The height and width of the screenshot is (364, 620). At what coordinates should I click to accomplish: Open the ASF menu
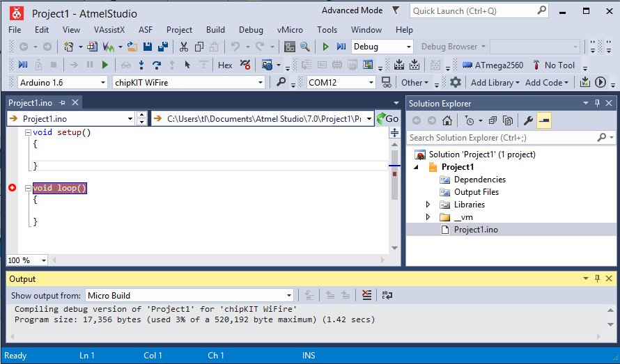(x=146, y=30)
